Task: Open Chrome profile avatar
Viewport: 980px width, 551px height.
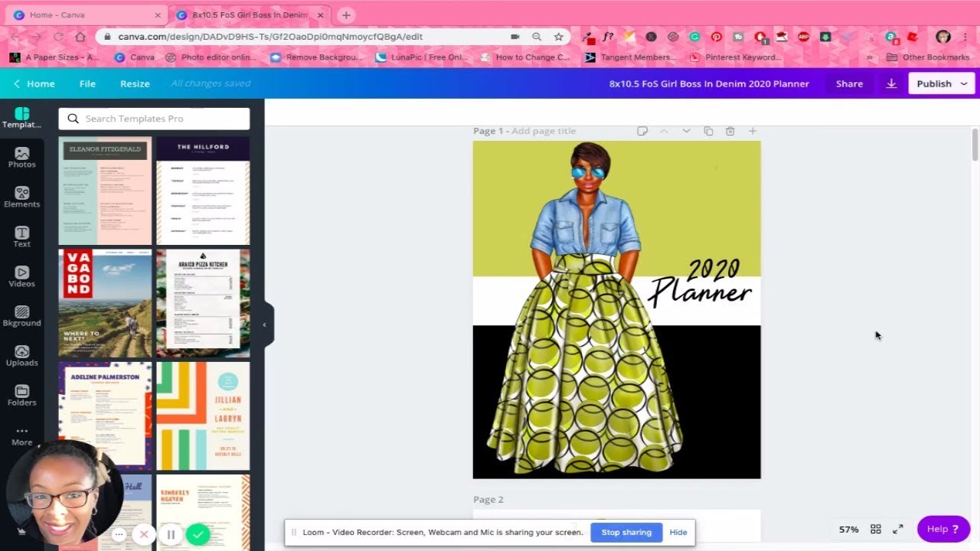Action: 943,36
